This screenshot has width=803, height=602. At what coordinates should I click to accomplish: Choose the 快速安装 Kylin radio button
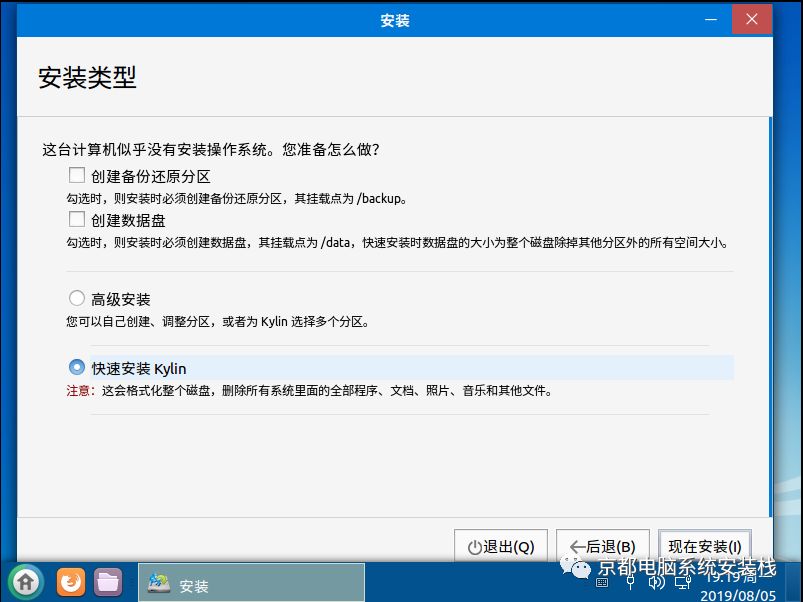[77, 367]
